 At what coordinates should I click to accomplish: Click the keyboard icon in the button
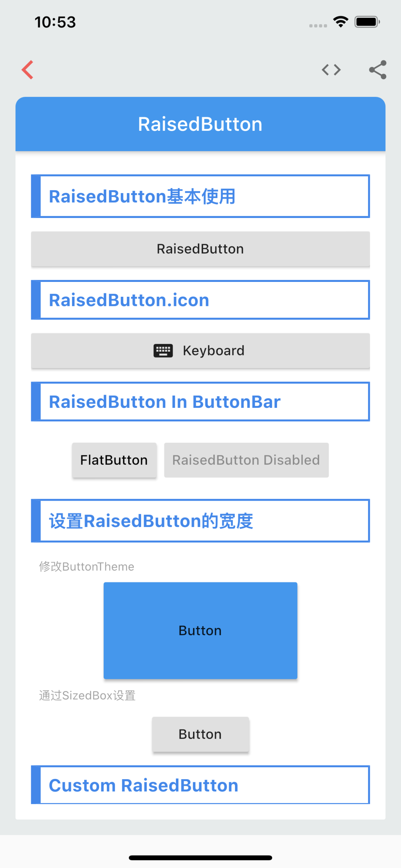(x=163, y=351)
